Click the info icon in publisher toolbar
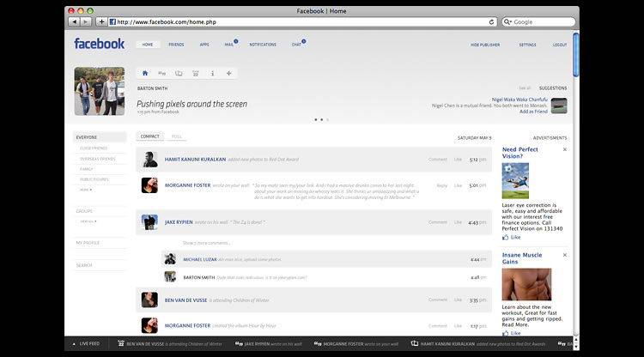 (x=212, y=73)
